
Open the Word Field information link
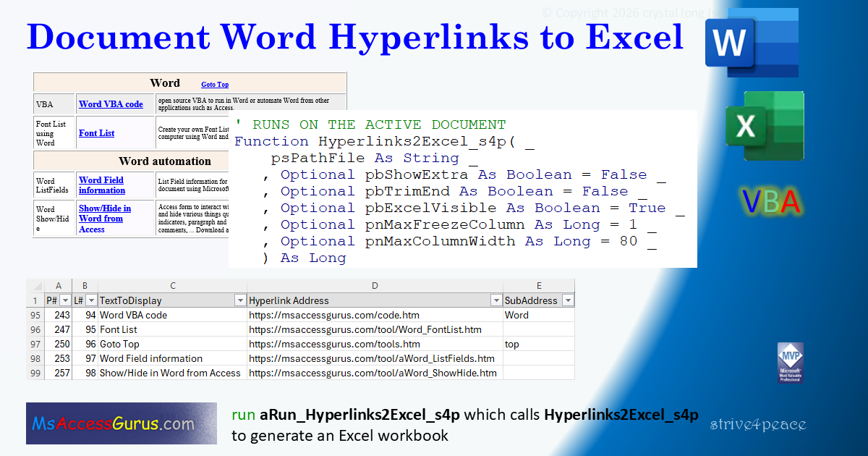pyautogui.click(x=102, y=185)
